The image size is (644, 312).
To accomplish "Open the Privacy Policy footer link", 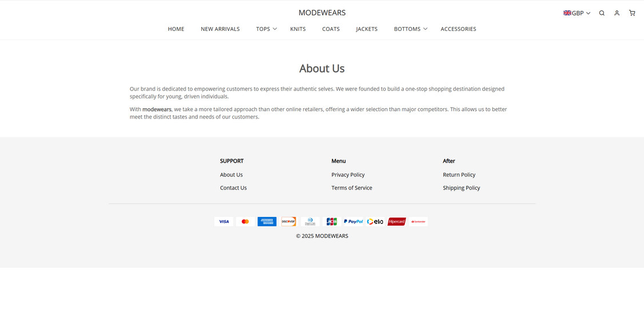I will coord(348,175).
